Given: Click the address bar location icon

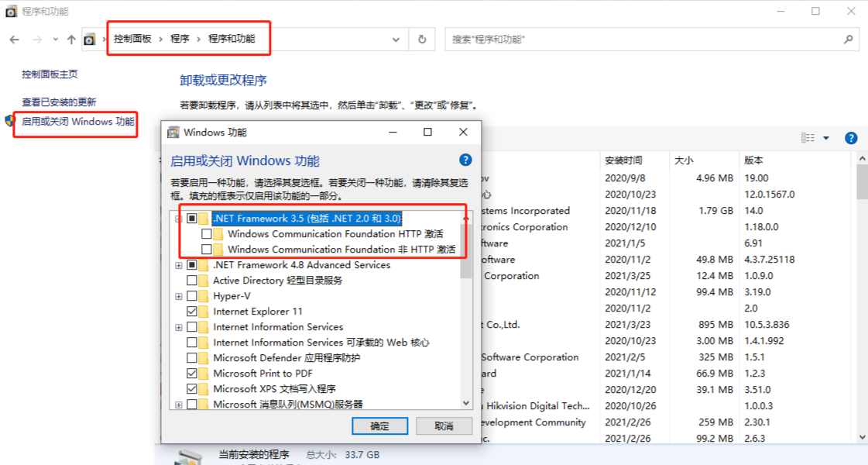Looking at the screenshot, I should [90, 40].
